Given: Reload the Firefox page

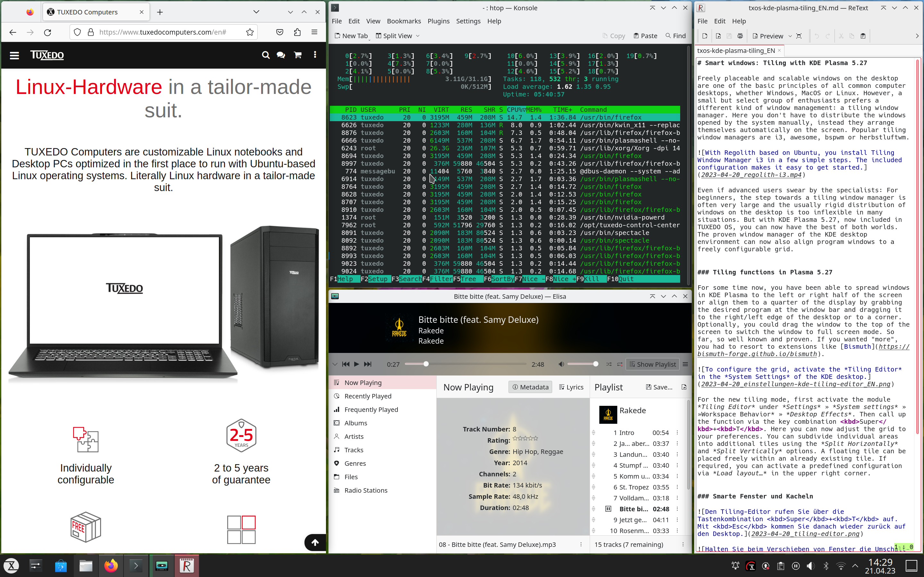Looking at the screenshot, I should (x=48, y=32).
